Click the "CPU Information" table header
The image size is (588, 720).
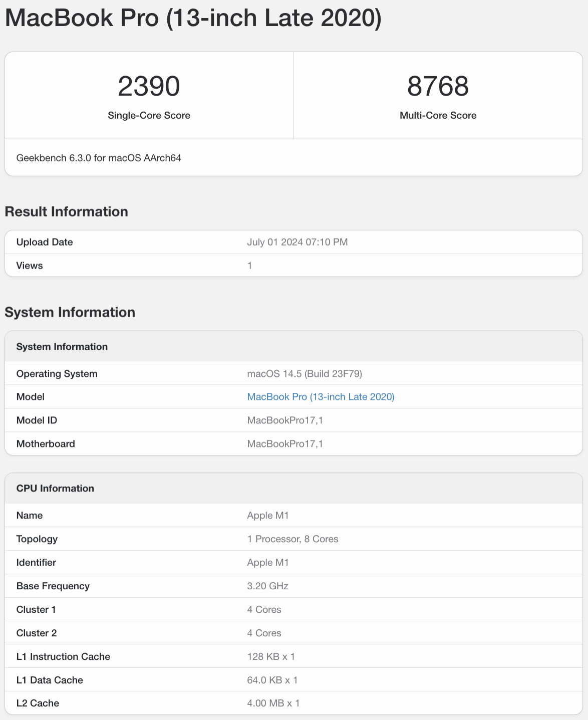pos(55,489)
